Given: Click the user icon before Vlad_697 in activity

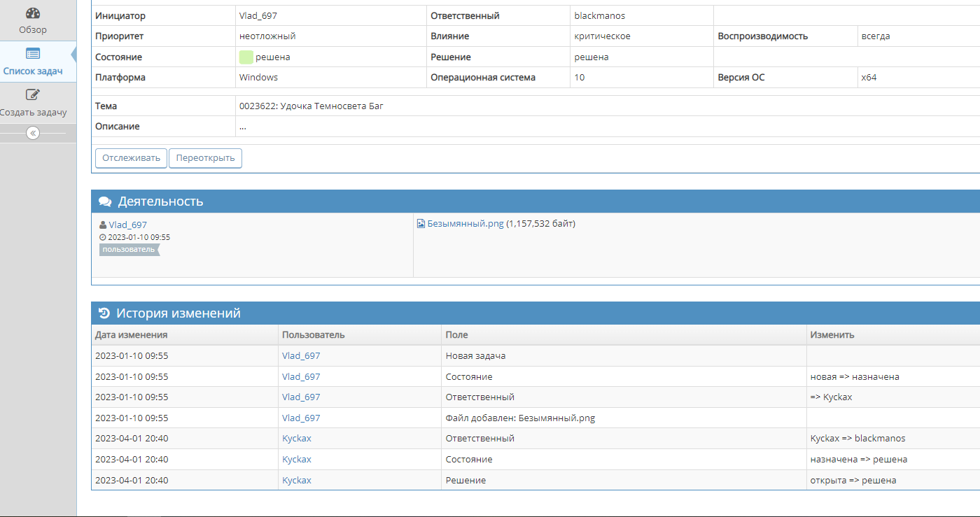Looking at the screenshot, I should (103, 225).
